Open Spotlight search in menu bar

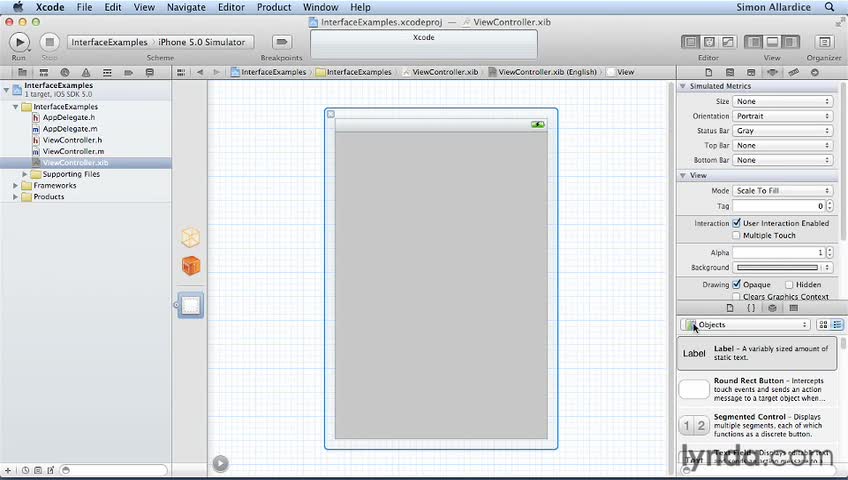click(829, 7)
